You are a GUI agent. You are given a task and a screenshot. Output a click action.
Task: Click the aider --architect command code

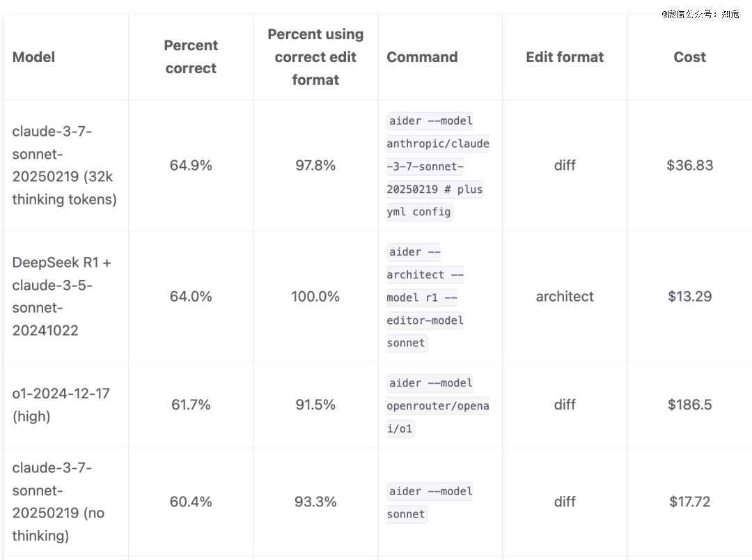click(425, 297)
